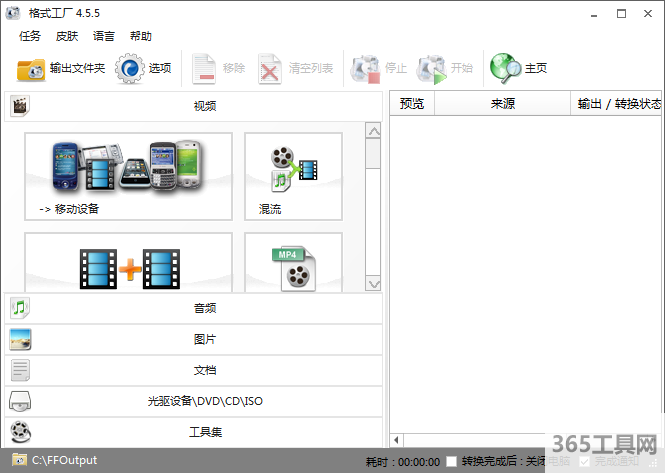665x473 pixels.
Task: Open the 任务 task menu
Action: coord(30,36)
